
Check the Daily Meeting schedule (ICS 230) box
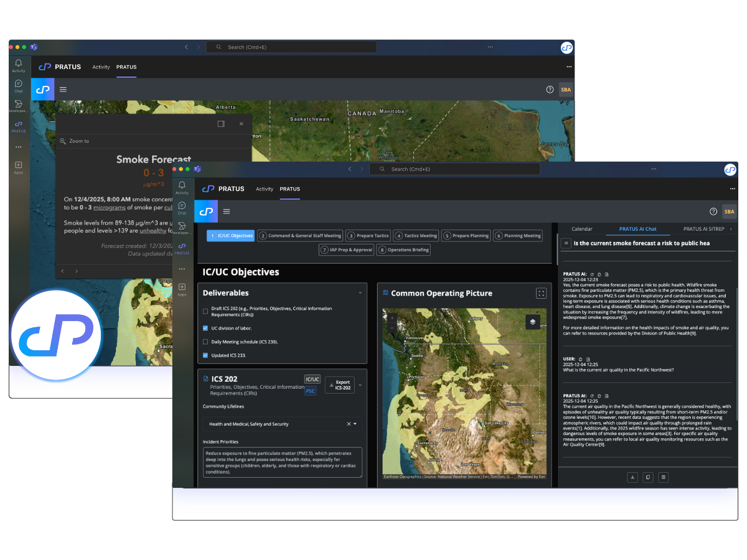[x=206, y=342]
